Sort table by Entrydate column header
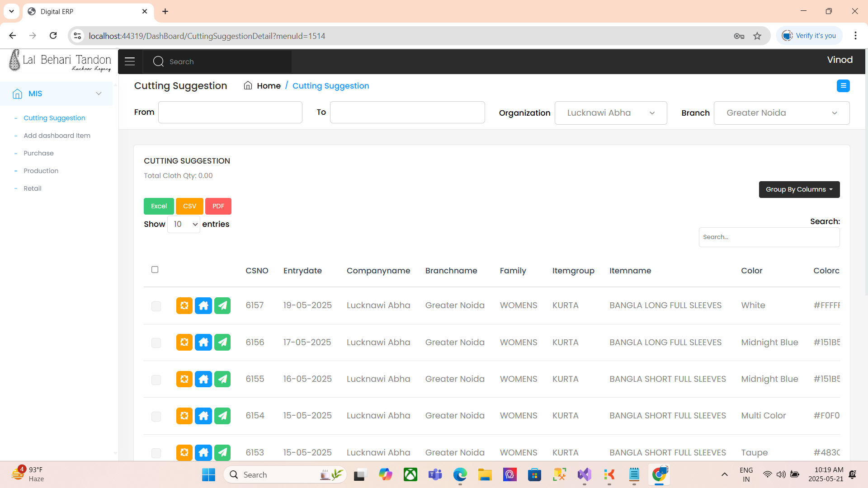The width and height of the screenshot is (868, 488). point(302,271)
